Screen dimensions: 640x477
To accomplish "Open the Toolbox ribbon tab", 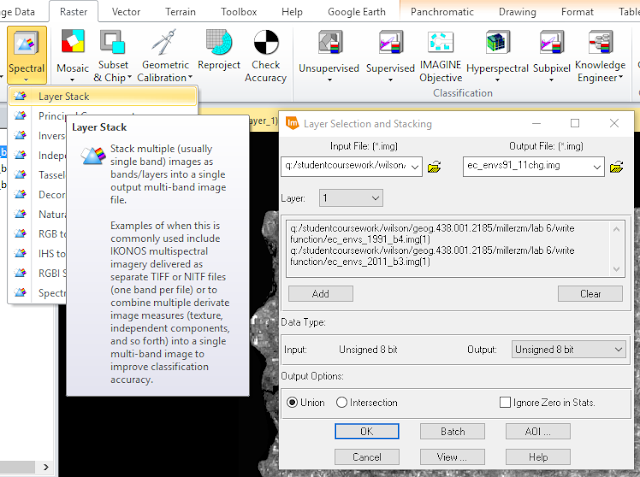I will [239, 12].
